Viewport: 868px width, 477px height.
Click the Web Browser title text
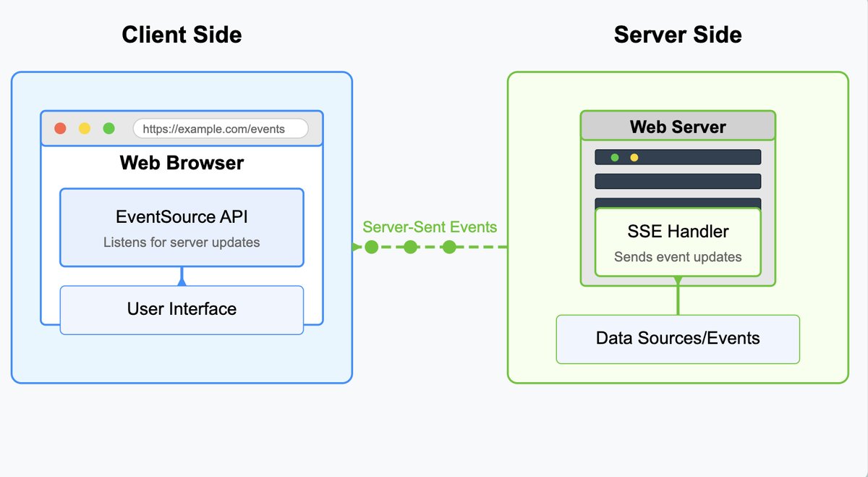(x=182, y=163)
